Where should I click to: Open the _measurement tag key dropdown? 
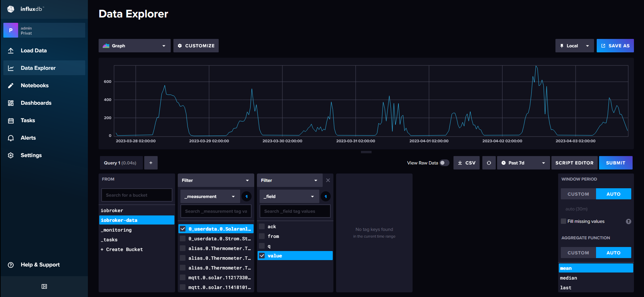pyautogui.click(x=210, y=196)
